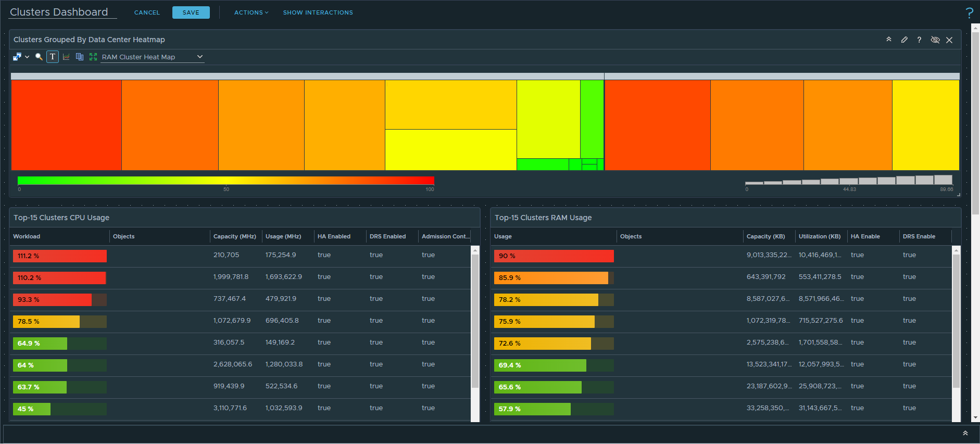Click the green fit-to-view arrows icon
Image resolution: width=980 pixels, height=444 pixels.
pyautogui.click(x=93, y=57)
